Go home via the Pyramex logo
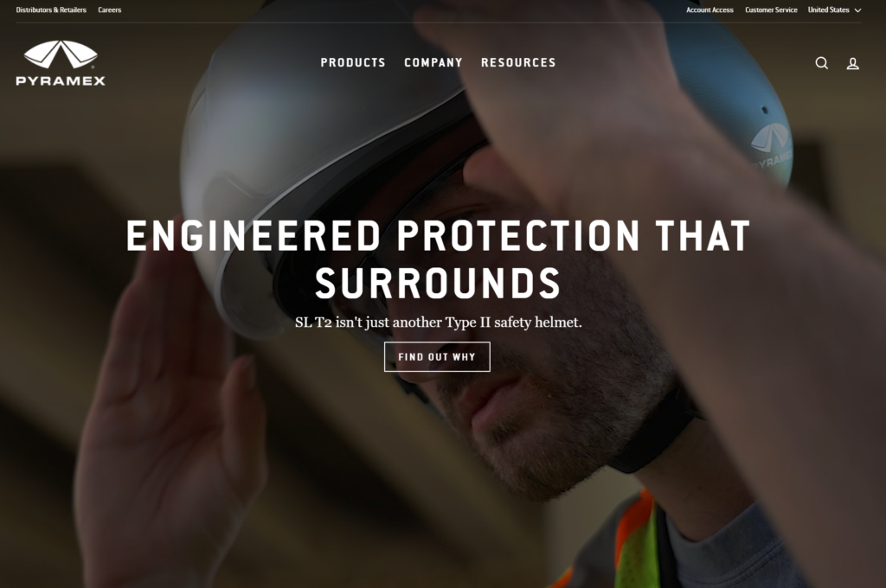The width and height of the screenshot is (886, 588). click(61, 63)
